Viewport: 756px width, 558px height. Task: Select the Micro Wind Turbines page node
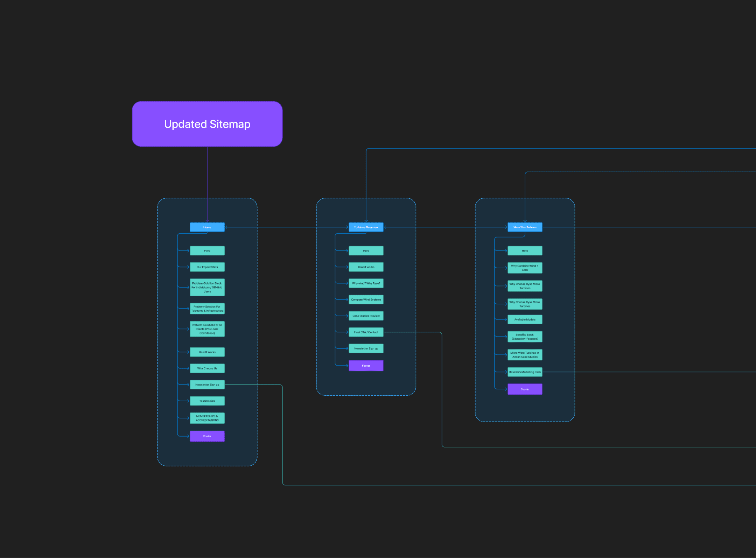click(525, 227)
